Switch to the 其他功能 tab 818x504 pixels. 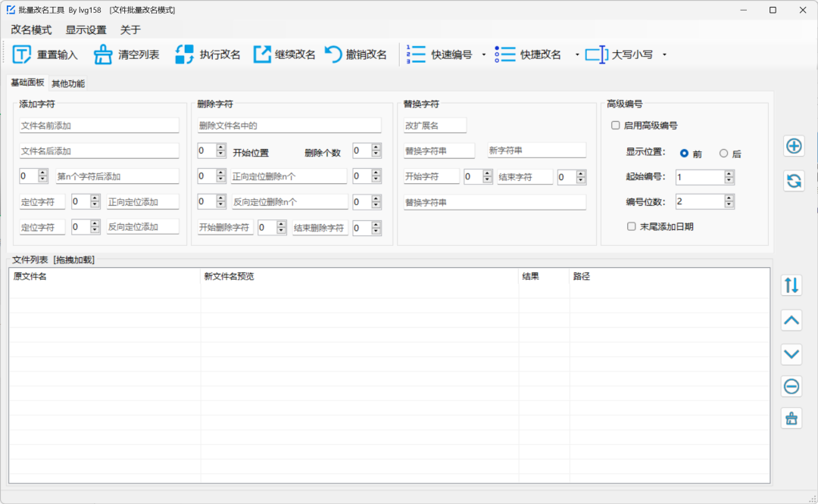tap(68, 83)
